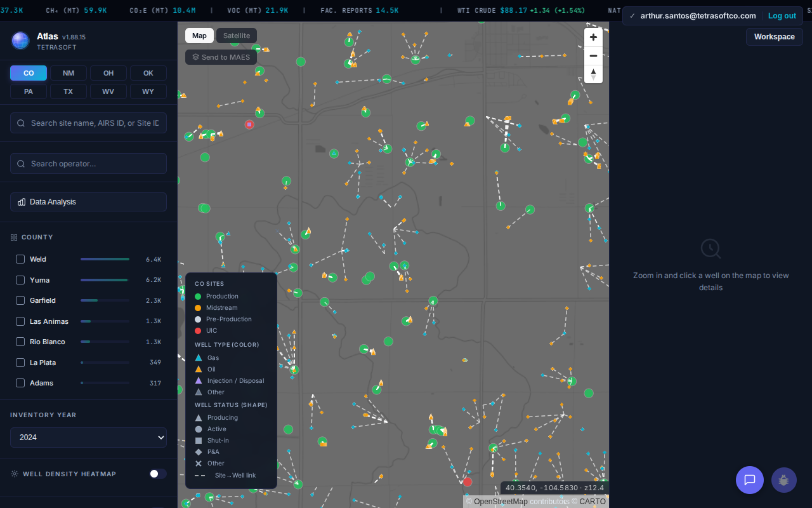Screen dimensions: 812x508
Task: Select the OK state tab
Action: pos(148,73)
